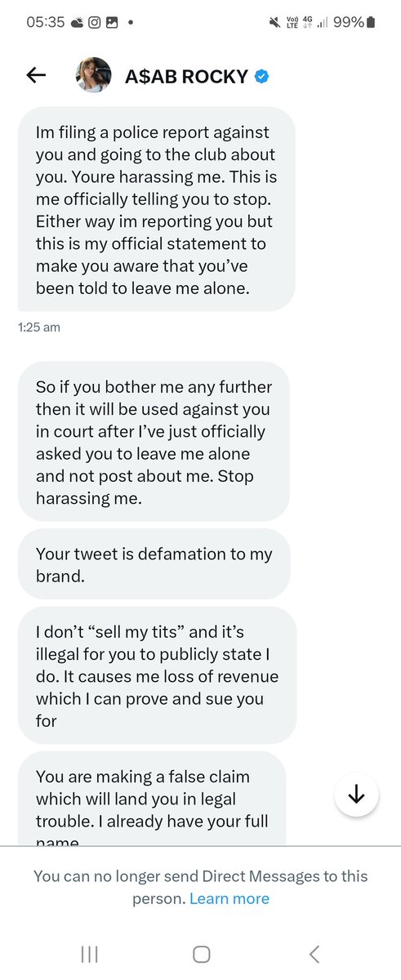Open Android recent apps button
Image resolution: width=401 pixels, height=980 pixels.
click(90, 954)
